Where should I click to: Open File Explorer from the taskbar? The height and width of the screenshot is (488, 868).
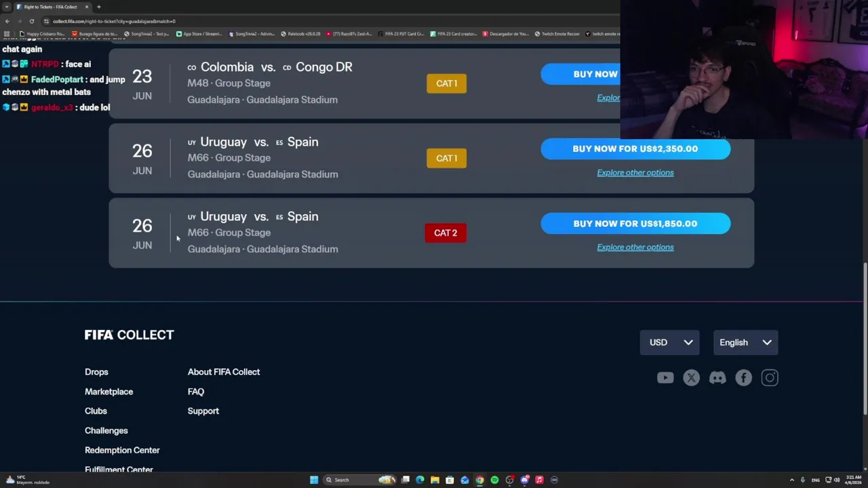435,480
